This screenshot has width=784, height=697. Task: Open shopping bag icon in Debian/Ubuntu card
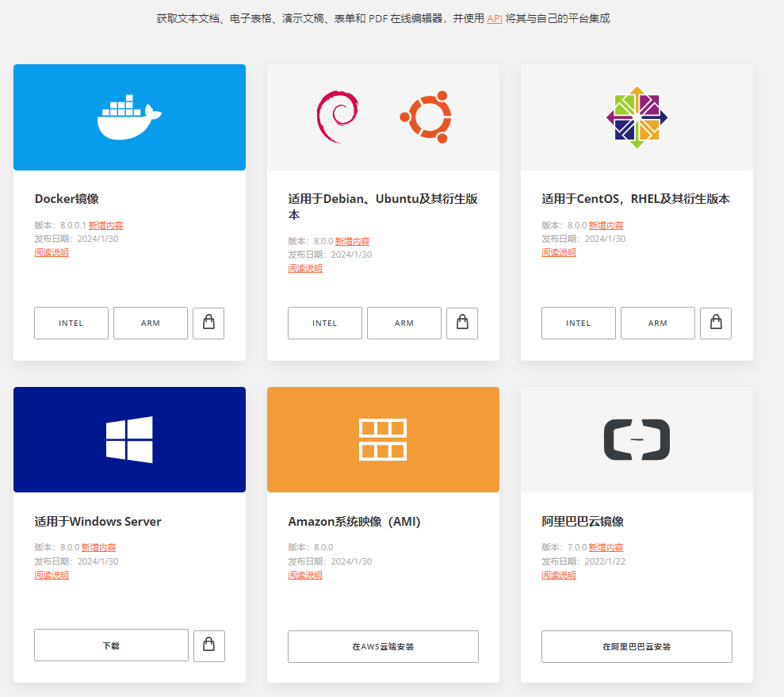coord(462,323)
